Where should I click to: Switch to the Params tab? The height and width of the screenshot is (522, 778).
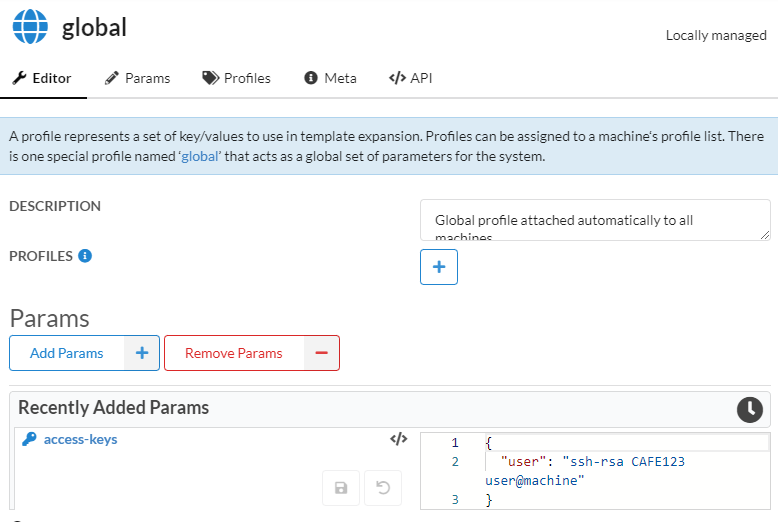[x=137, y=78]
